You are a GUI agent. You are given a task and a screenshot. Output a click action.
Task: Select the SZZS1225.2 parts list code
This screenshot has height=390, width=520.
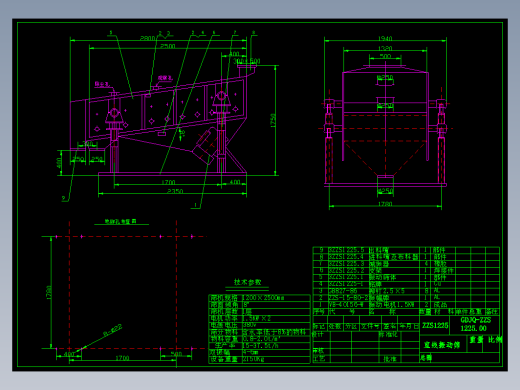[346, 270]
